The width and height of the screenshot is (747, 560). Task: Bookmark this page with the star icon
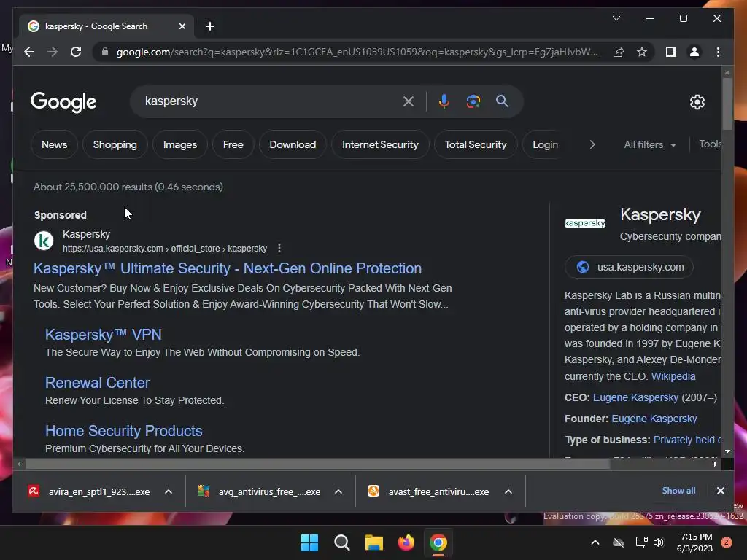point(642,52)
